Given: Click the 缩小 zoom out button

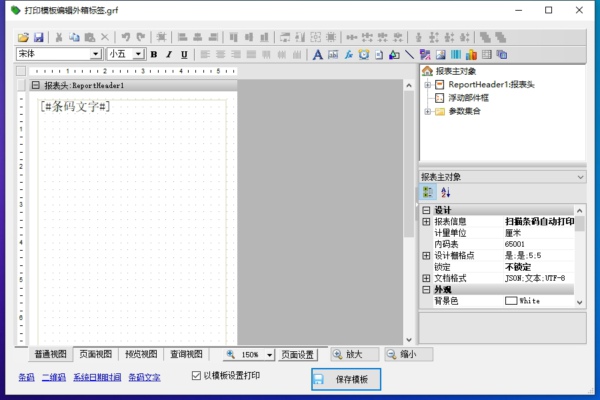Looking at the screenshot, I should (409, 354).
